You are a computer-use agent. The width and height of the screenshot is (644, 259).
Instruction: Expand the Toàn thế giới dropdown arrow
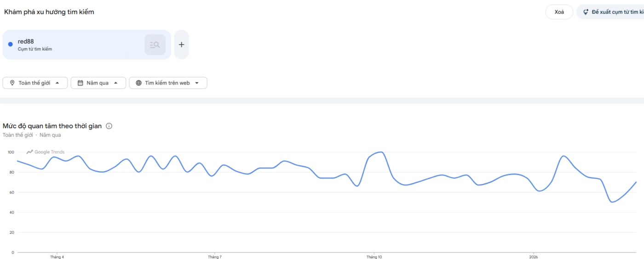pos(57,83)
